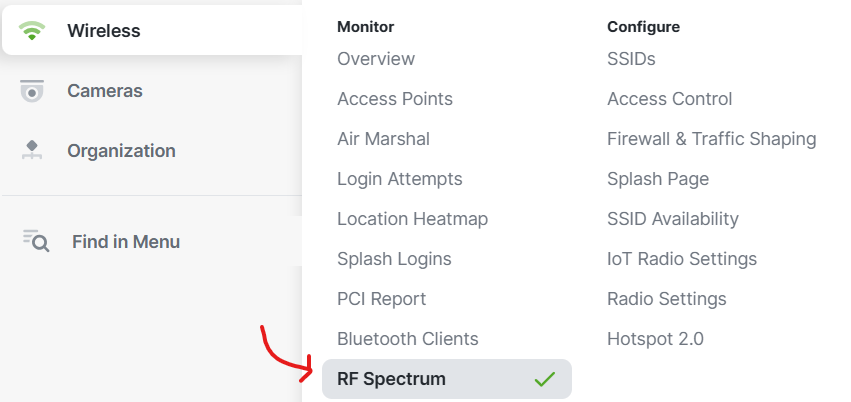Open the Wireless menu section
The image size is (851, 402).
152,30
